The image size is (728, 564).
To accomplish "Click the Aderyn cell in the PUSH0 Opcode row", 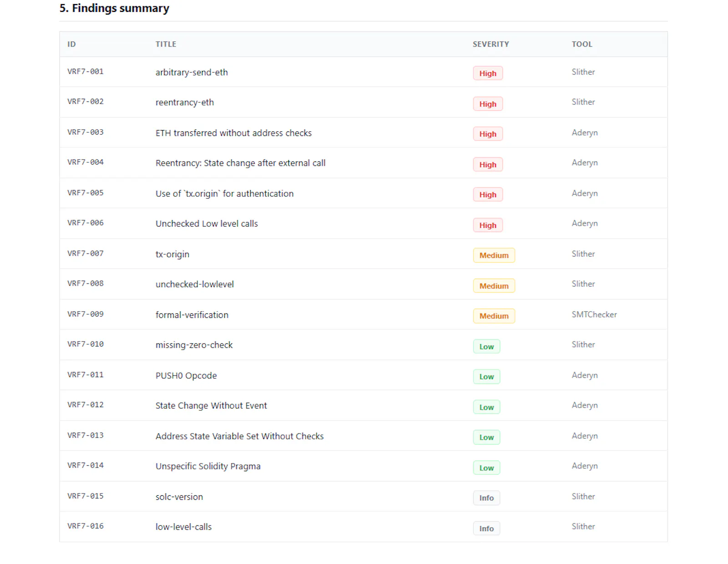I will [x=585, y=375].
